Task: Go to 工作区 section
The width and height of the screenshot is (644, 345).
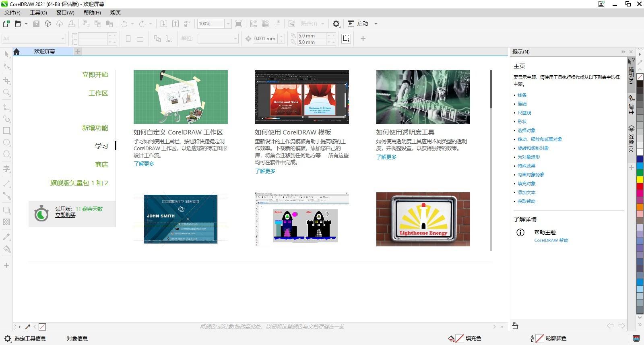Action: pyautogui.click(x=99, y=93)
